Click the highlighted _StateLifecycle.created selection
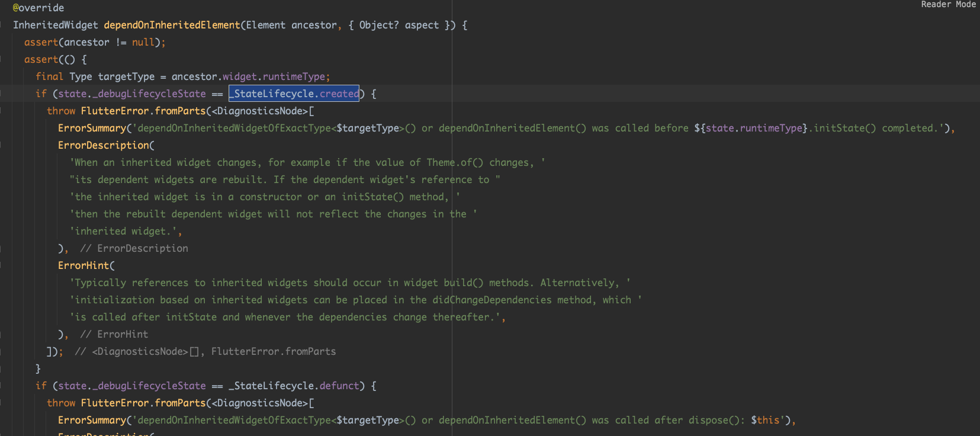This screenshot has height=436, width=980. (294, 94)
